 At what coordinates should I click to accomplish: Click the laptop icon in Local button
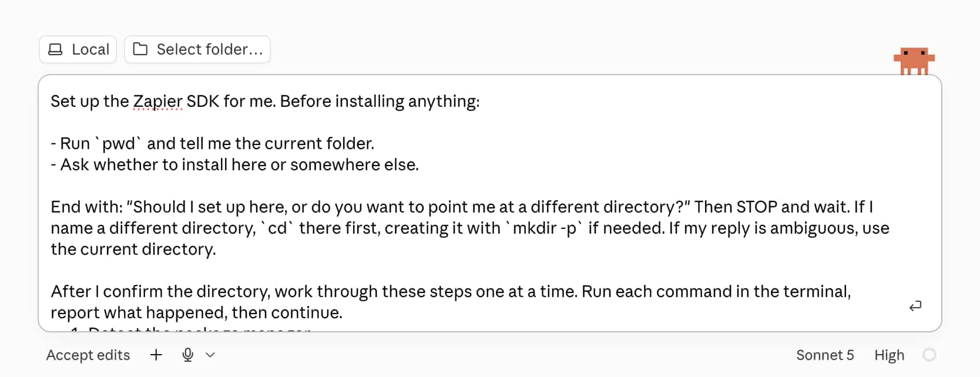click(x=55, y=49)
